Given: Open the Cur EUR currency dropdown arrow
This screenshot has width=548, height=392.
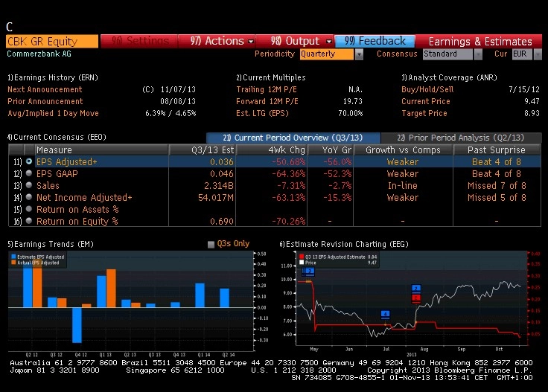Looking at the screenshot, I should 538,54.
